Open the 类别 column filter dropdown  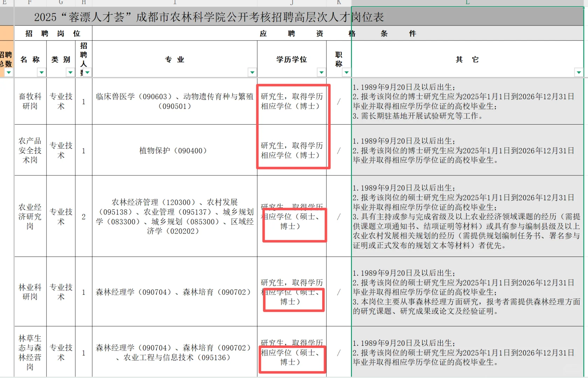coord(70,72)
